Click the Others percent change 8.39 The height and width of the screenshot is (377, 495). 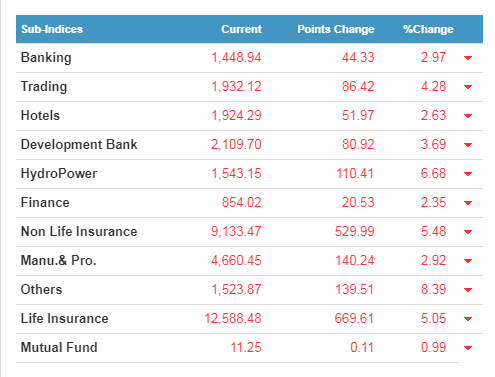pos(433,289)
